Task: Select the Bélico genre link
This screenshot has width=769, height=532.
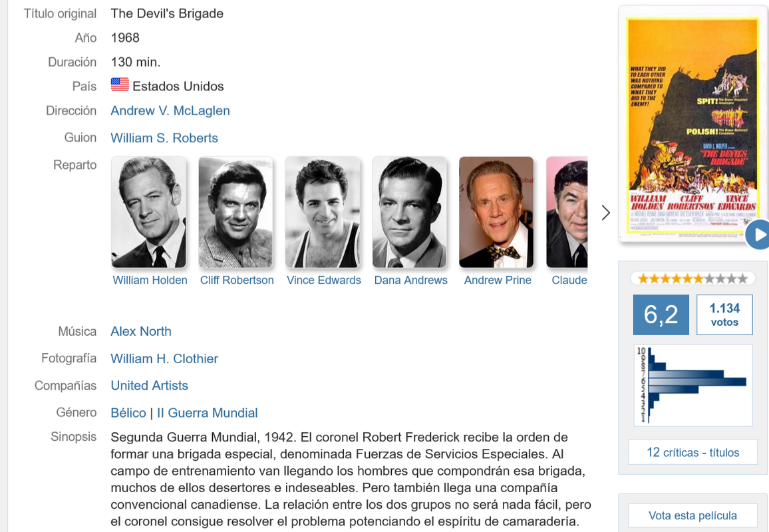Action: coord(128,413)
